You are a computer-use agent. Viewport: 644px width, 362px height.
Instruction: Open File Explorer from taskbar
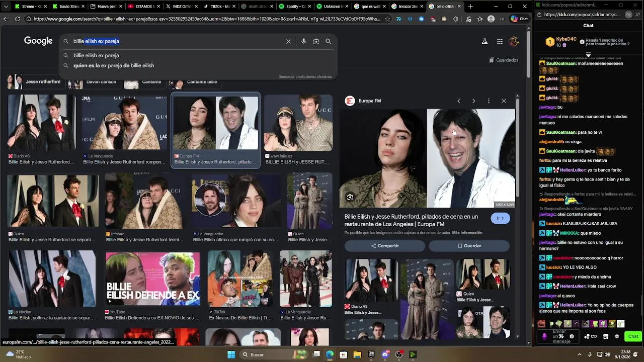tap(357, 354)
